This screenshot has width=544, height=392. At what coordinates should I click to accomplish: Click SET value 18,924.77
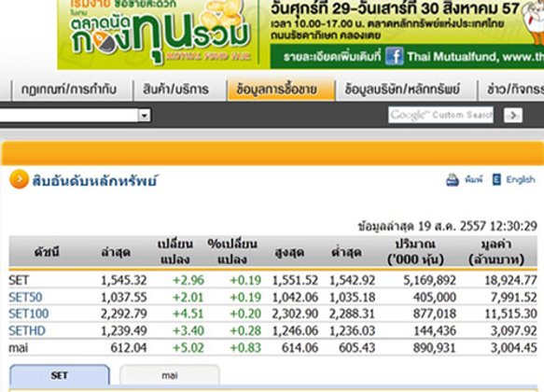point(510,280)
